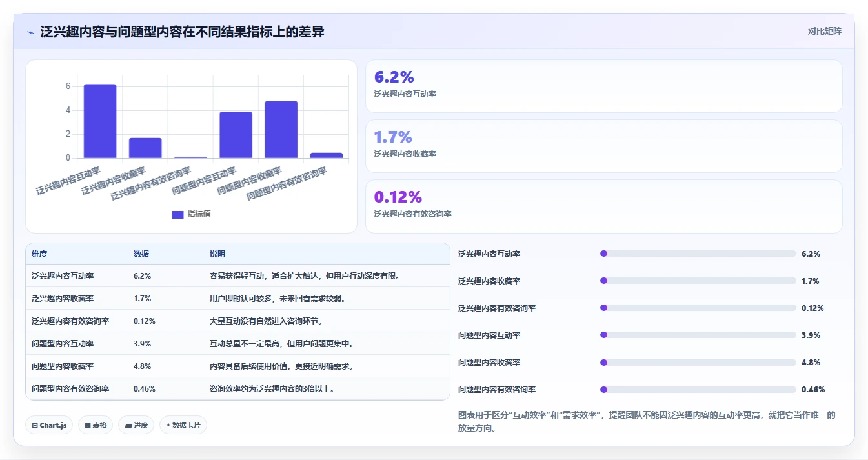Click table cell 泛兴趣内容互动率
868x460 pixels.
click(63, 276)
